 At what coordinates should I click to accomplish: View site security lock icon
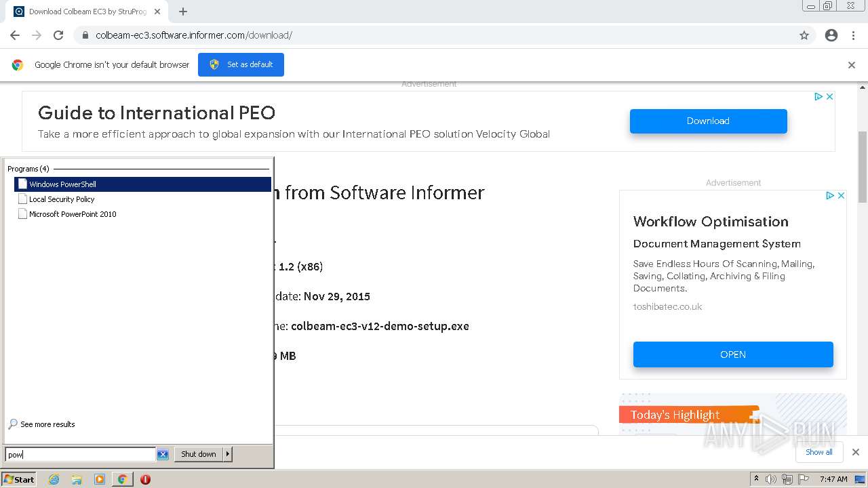[x=85, y=35]
